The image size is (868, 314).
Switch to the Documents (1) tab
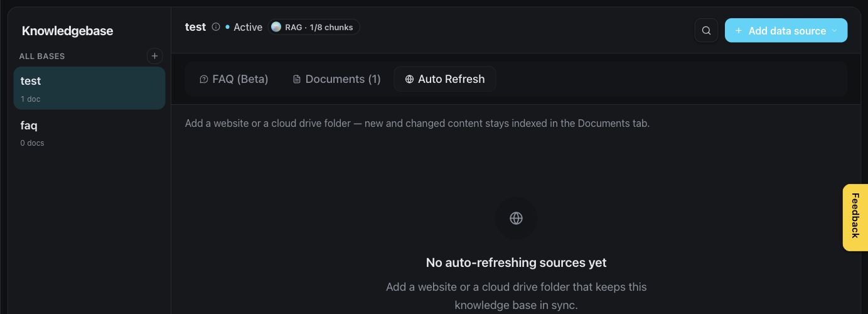(337, 79)
